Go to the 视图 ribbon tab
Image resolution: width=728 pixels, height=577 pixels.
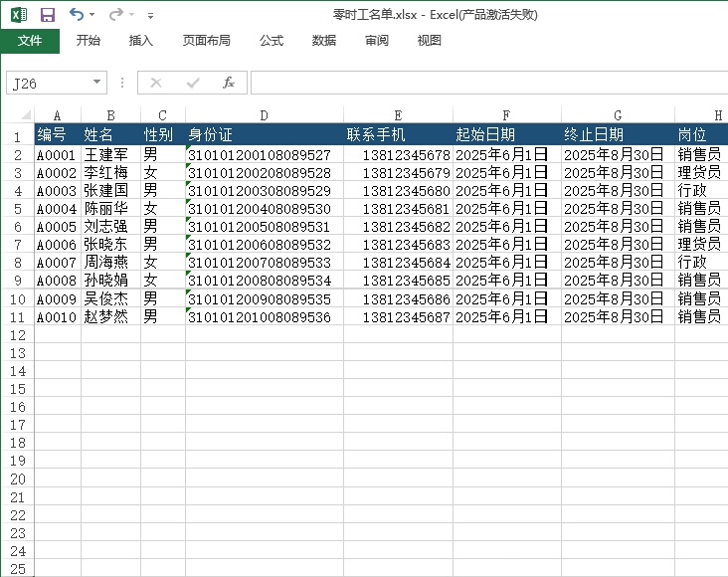(x=430, y=41)
